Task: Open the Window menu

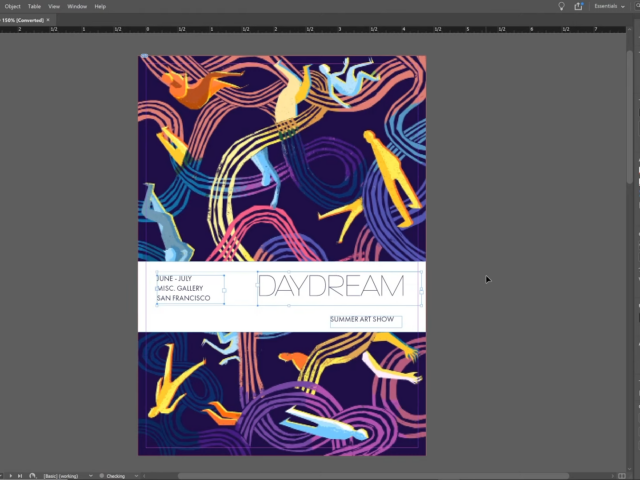Action: (x=77, y=6)
